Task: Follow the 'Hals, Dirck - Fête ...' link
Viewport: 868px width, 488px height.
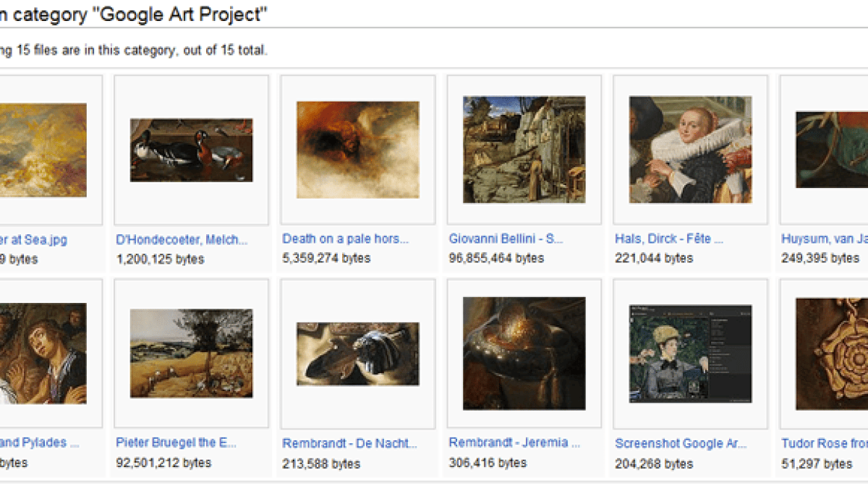Action: [x=668, y=239]
